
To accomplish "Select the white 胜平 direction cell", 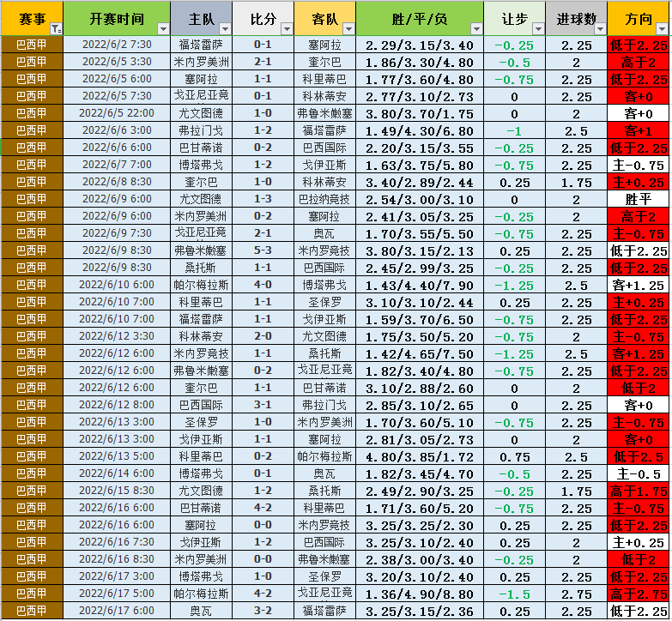I will pyautogui.click(x=639, y=199).
